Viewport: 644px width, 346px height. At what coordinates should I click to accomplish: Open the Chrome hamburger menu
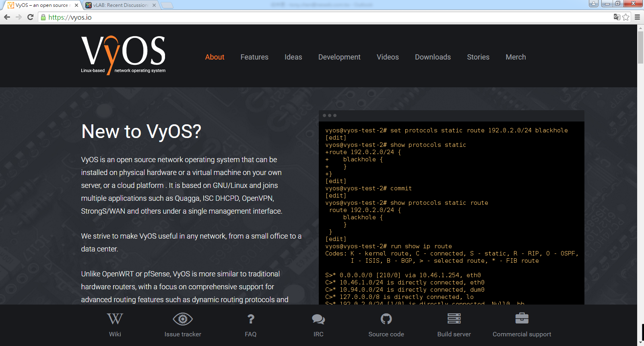(637, 17)
